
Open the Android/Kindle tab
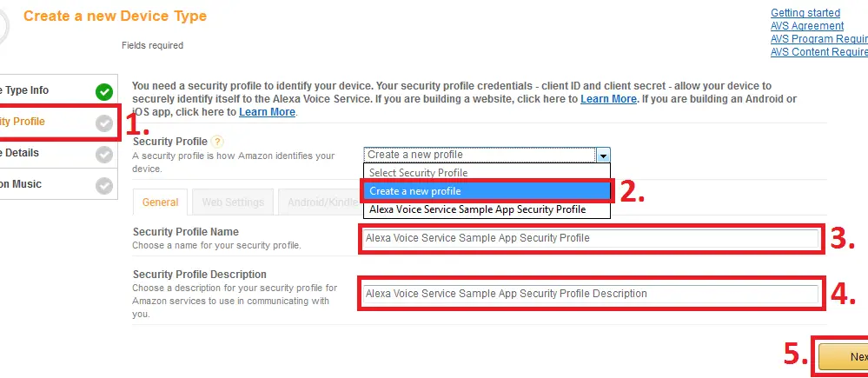[x=321, y=202]
